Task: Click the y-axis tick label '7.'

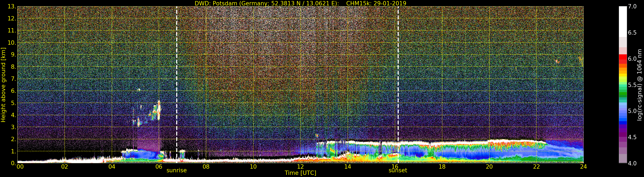Action: pyautogui.click(x=13, y=79)
